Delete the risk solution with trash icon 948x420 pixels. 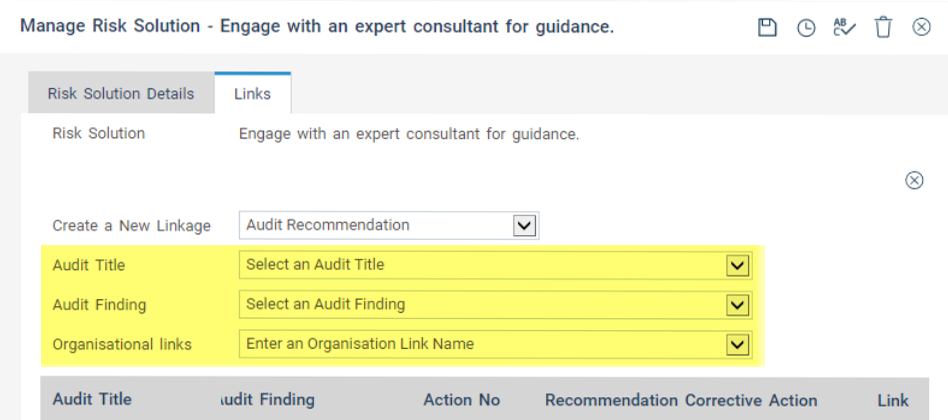pos(883,28)
